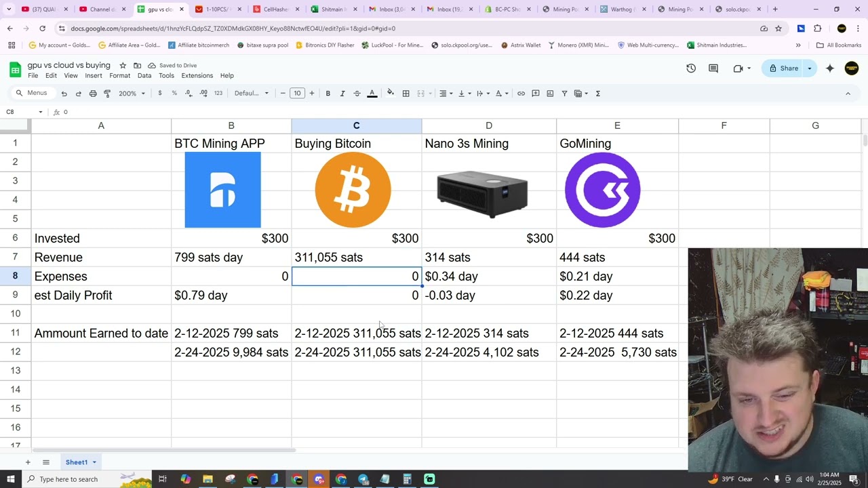Click the Create a filter icon
The width and height of the screenshot is (868, 488).
coord(564,94)
